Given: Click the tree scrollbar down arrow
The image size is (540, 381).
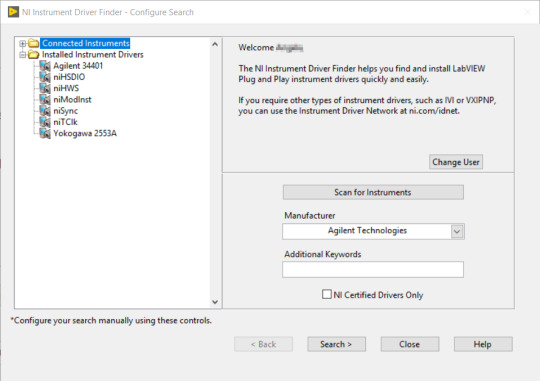Looking at the screenshot, I should (215, 302).
